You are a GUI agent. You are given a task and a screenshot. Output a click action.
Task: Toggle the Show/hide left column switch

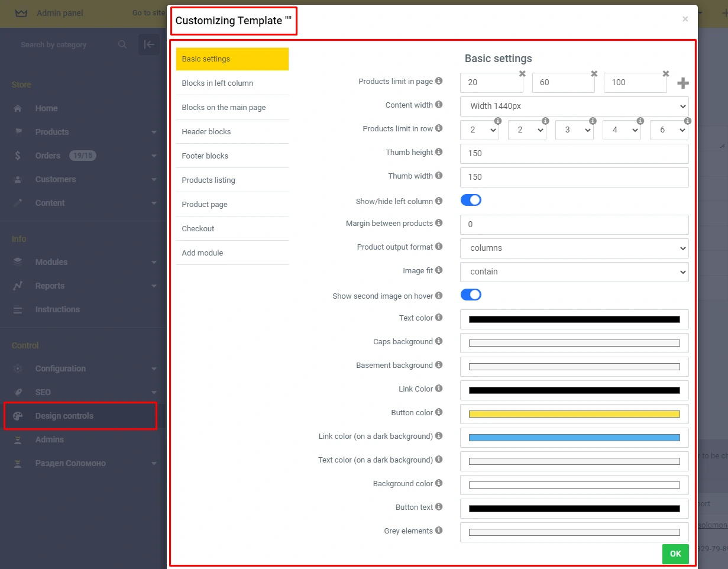[471, 200]
